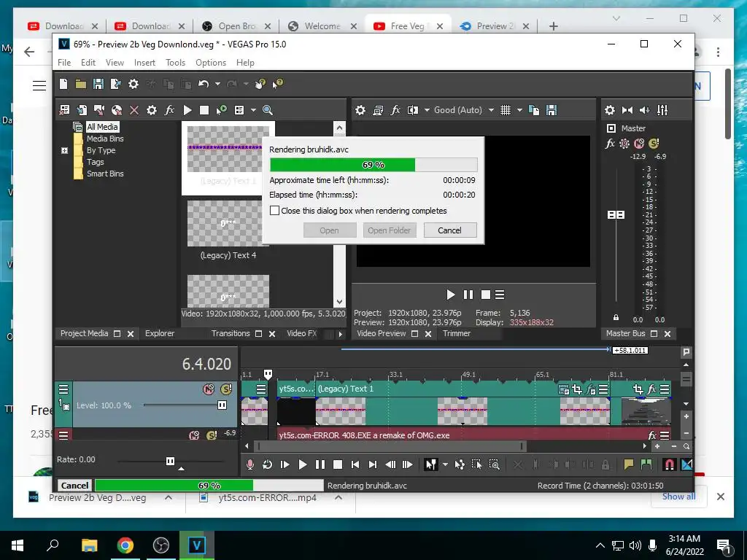
Task: Toggle the Overlays grid icon in preview
Action: point(506,111)
